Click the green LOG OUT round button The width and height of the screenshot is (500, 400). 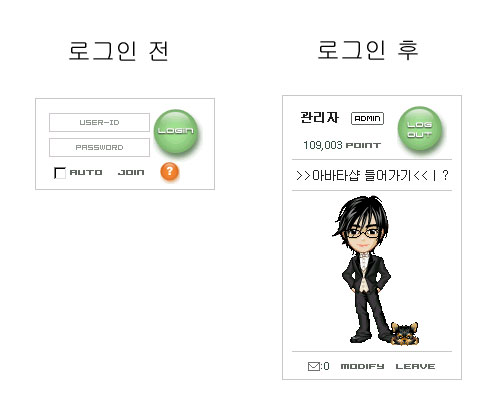click(420, 128)
